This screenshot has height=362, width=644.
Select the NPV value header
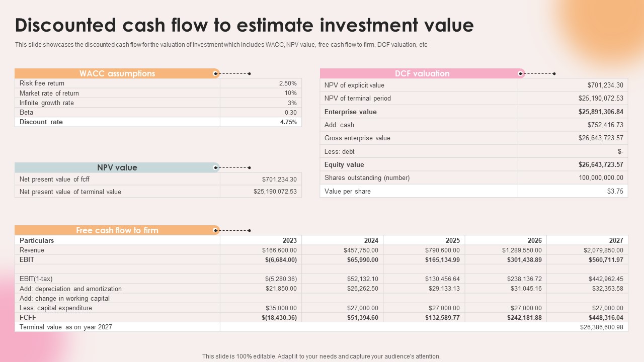tap(117, 167)
